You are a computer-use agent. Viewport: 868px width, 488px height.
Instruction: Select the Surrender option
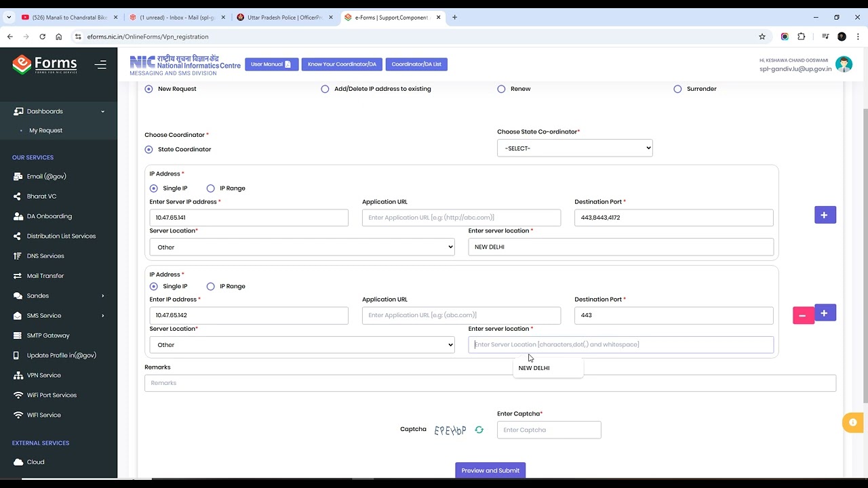click(x=677, y=89)
